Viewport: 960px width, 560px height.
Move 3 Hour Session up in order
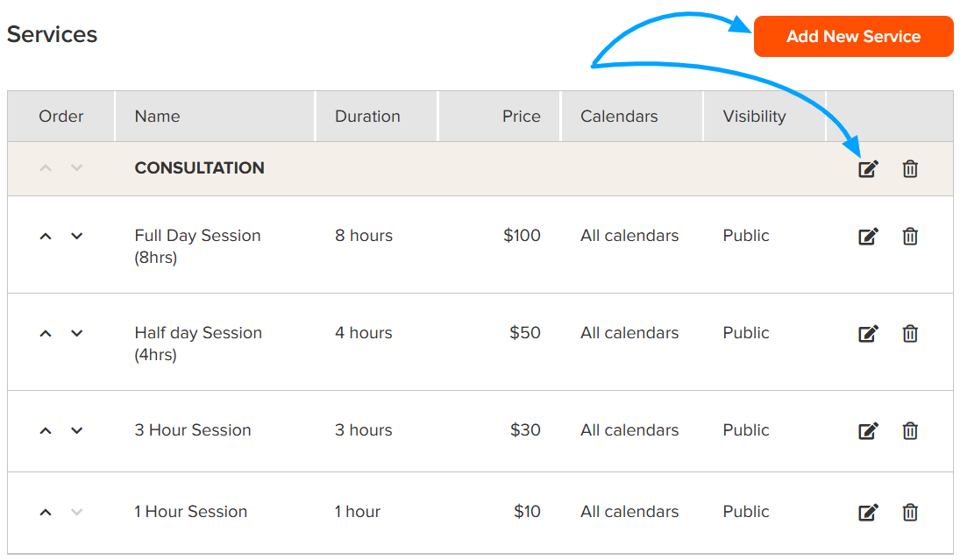click(x=46, y=431)
